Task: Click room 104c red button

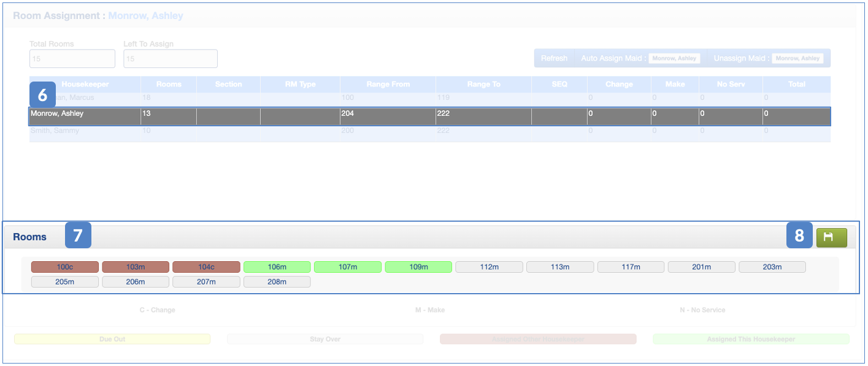Action: click(x=206, y=267)
